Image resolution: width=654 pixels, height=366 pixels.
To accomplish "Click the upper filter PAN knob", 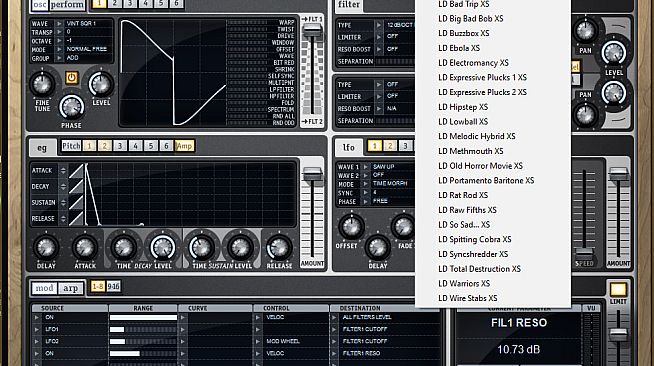I will [585, 31].
